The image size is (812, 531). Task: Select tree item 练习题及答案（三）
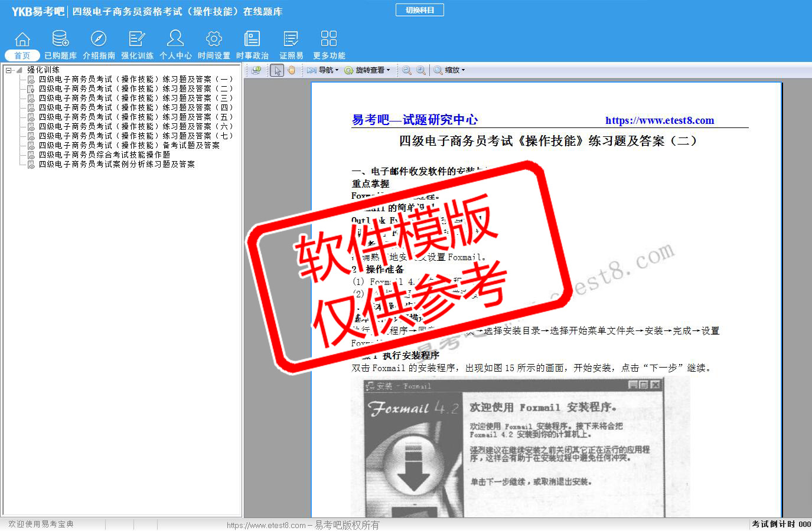point(136,98)
